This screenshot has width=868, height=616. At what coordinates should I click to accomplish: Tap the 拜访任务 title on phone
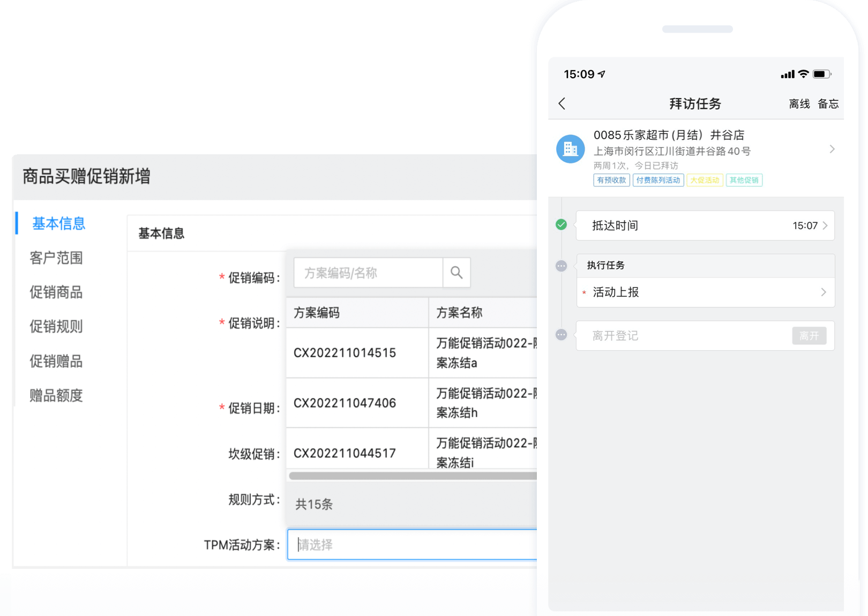695,103
